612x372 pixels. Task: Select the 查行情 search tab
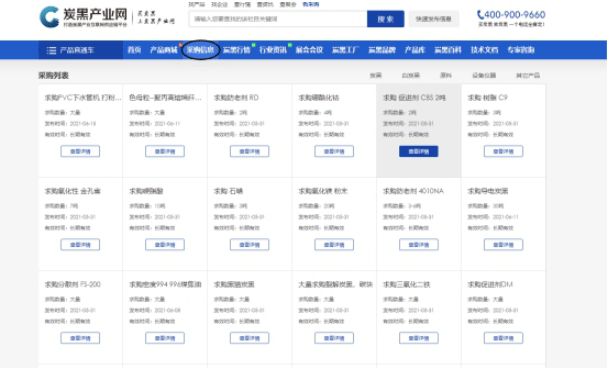point(242,4)
